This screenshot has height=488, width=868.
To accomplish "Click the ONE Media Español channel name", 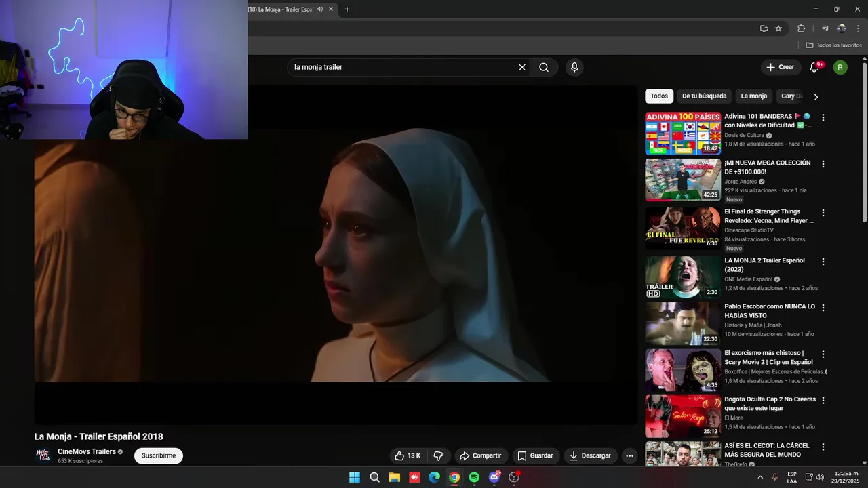I will [x=748, y=279].
